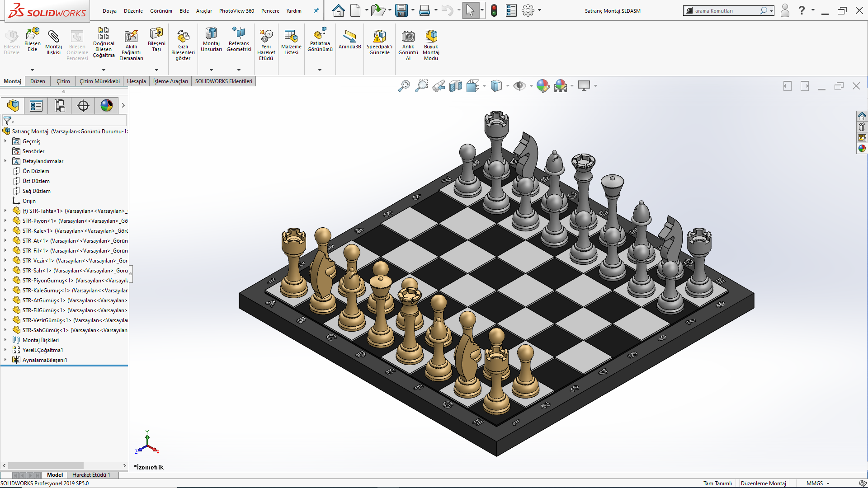Open the Araçlar menu
Viewport: 868px width, 488px height.
click(x=204, y=11)
